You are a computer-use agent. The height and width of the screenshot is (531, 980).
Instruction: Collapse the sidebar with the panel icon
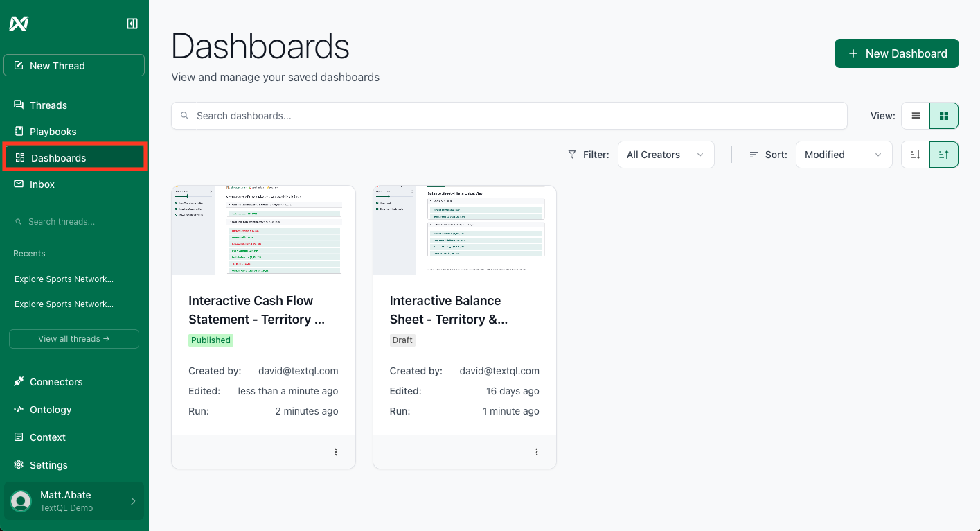point(131,23)
